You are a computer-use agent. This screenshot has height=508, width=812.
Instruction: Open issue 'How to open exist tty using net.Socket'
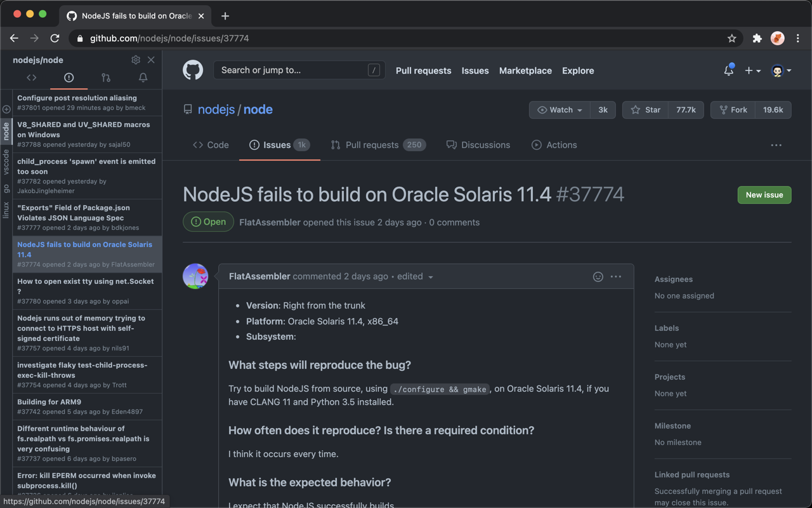point(88,291)
